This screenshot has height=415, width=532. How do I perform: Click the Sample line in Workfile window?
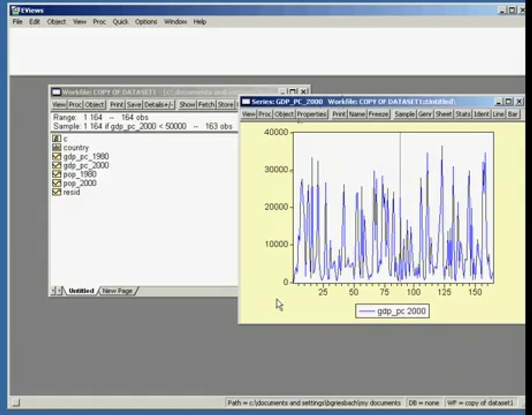tap(143, 126)
